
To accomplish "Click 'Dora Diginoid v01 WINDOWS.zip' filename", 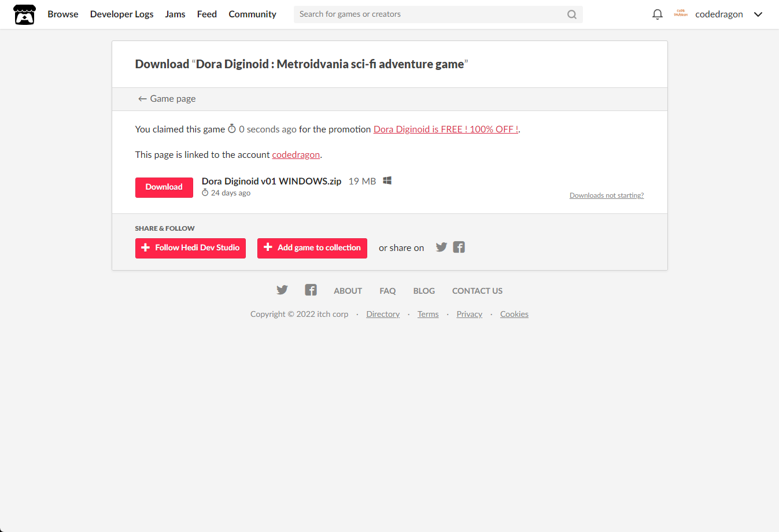I will pos(271,182).
